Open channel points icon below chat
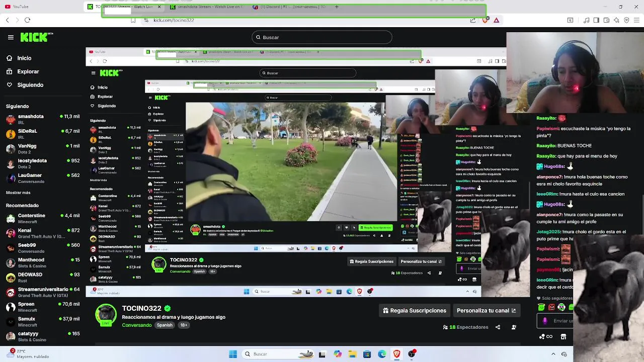The width and height of the screenshot is (644, 362). [546, 337]
